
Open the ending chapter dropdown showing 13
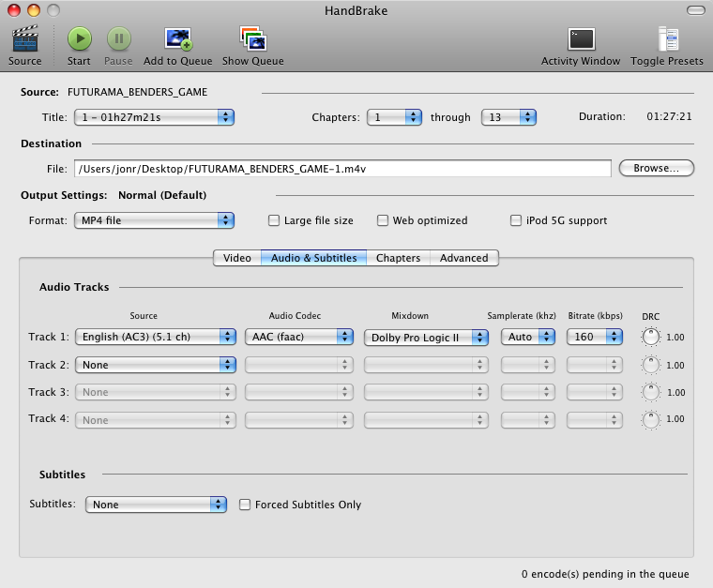point(508,117)
